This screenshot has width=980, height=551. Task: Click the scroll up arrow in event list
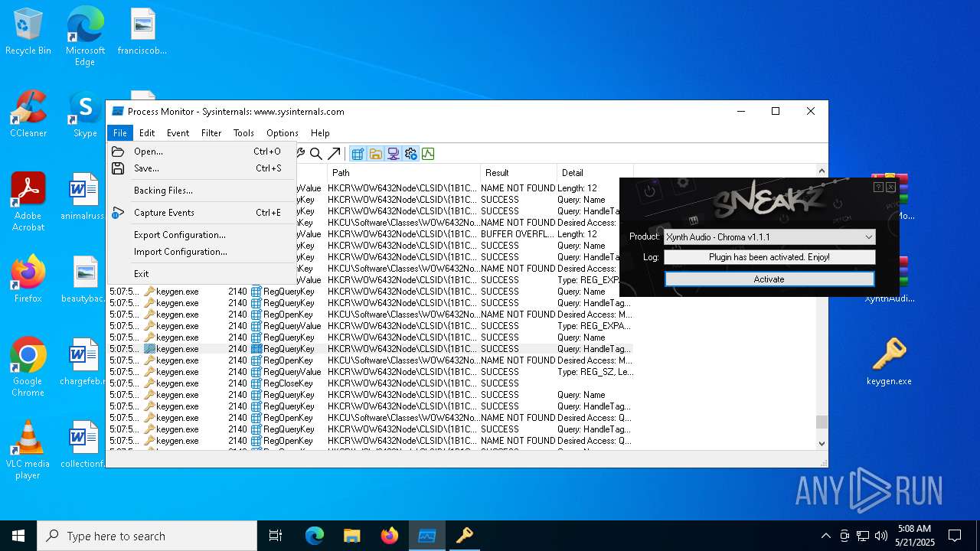pyautogui.click(x=822, y=171)
